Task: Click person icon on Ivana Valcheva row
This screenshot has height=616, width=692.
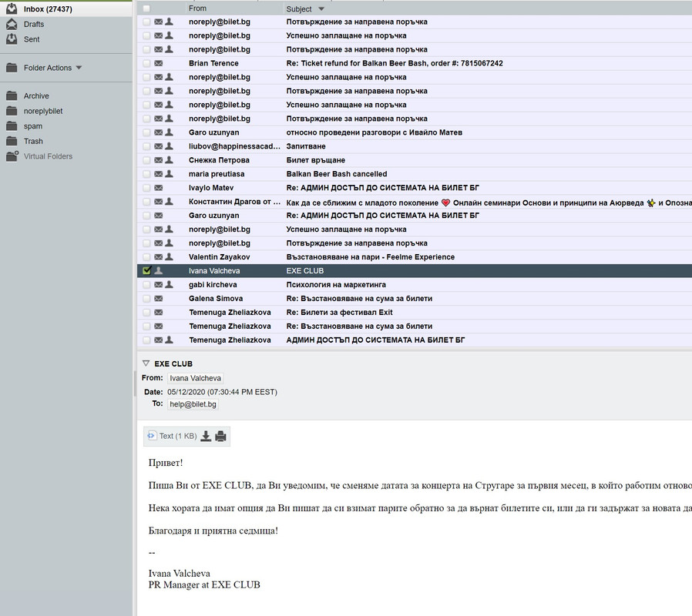Action: (159, 271)
